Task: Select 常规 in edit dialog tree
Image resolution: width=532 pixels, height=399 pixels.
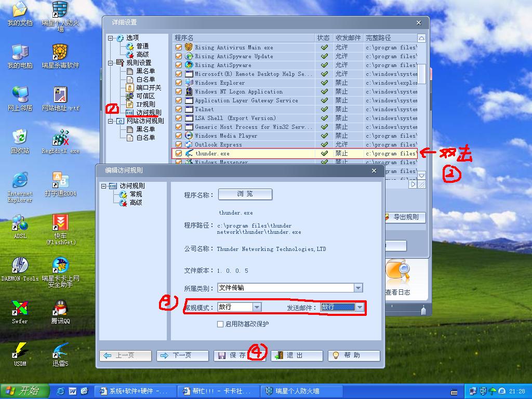Action: 136,194
